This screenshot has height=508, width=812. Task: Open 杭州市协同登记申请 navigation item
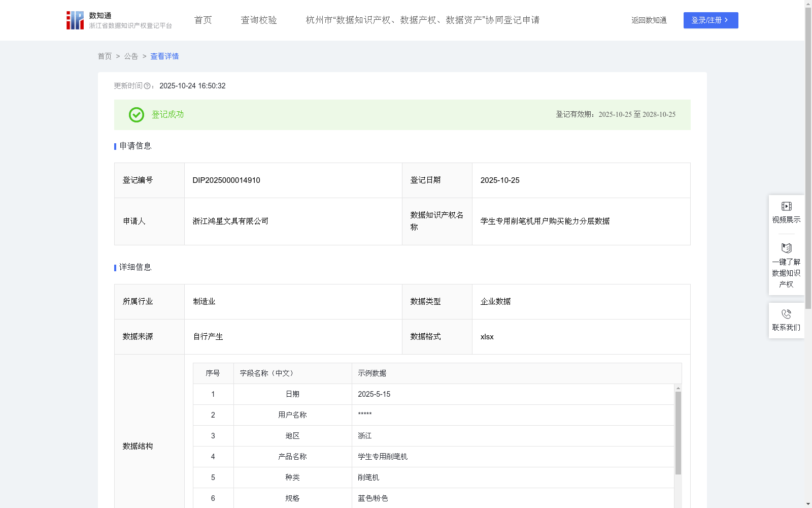423,20
